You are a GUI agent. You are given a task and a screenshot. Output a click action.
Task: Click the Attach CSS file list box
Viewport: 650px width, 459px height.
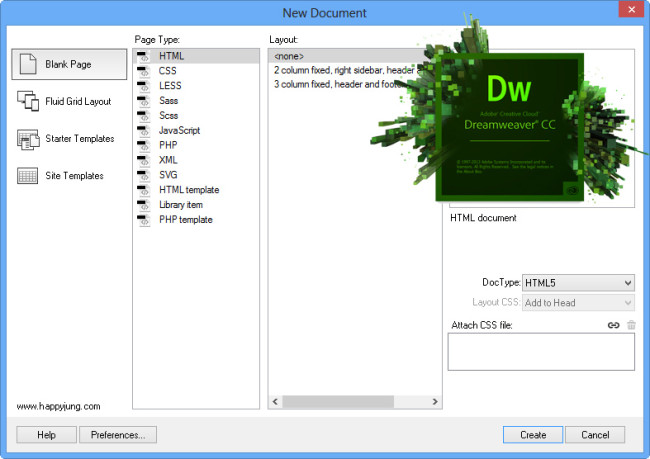pos(541,352)
